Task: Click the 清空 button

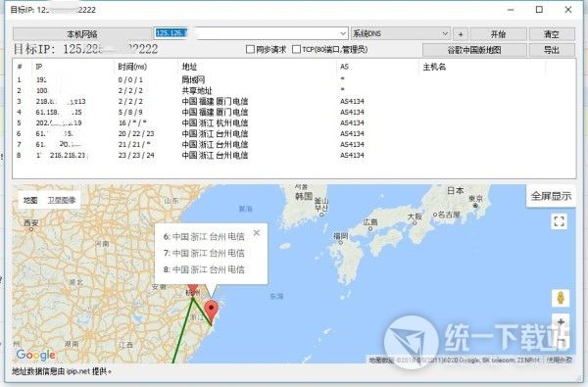Action: pos(552,34)
